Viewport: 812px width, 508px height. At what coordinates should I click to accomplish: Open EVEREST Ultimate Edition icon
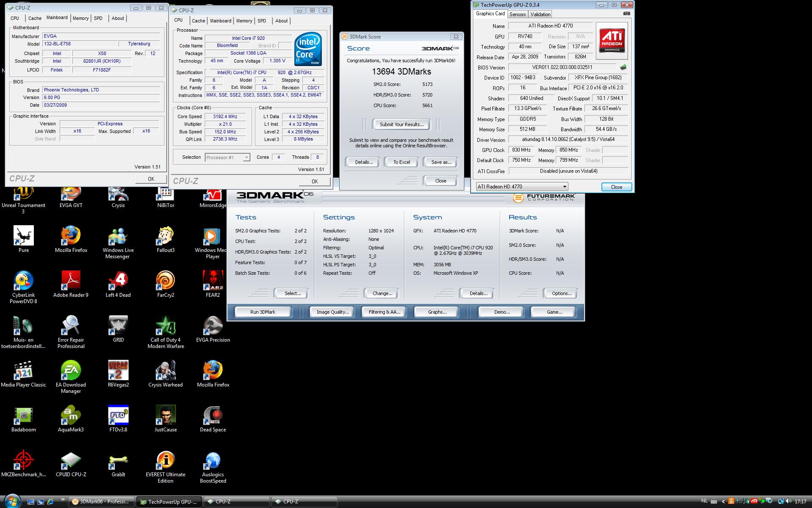pyautogui.click(x=165, y=467)
